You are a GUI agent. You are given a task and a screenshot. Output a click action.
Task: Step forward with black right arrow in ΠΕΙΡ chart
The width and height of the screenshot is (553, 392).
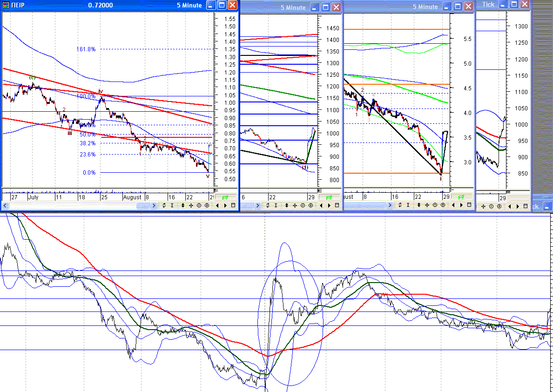(x=225, y=205)
